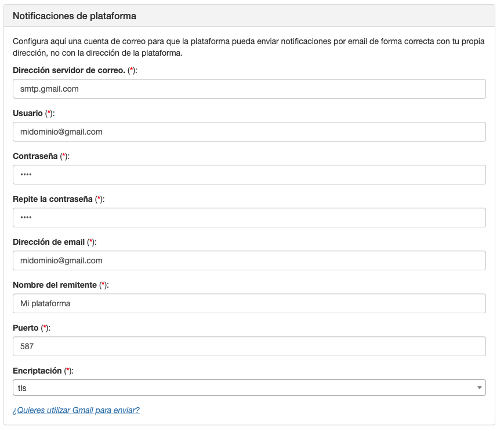504x431 pixels.
Task: Click the 'Usuario' field label
Action: pos(28,113)
